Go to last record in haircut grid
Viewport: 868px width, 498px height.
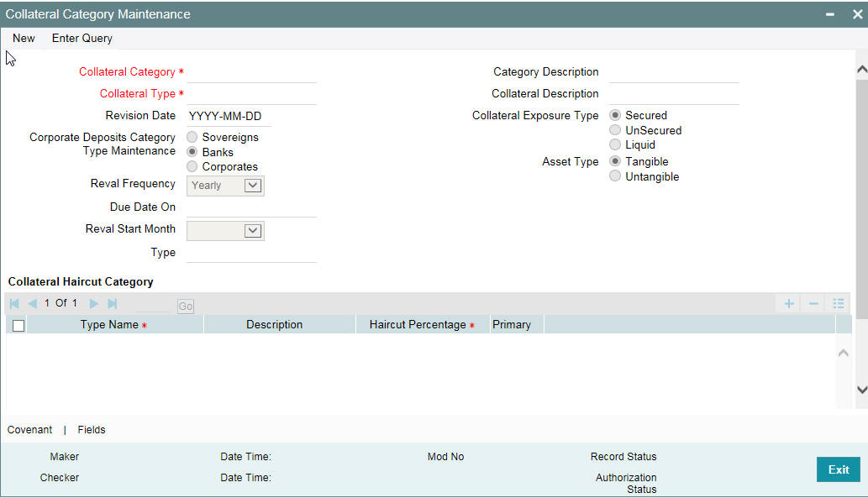[113, 303]
